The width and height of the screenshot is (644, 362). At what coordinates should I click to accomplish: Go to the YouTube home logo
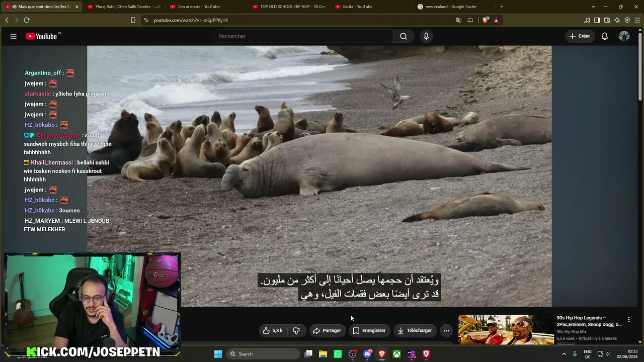41,36
